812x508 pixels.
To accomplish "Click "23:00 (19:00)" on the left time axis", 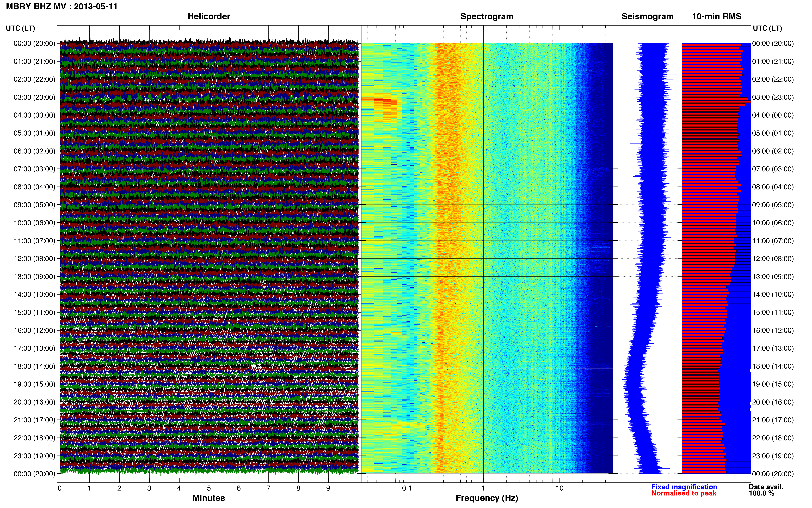I will pyautogui.click(x=34, y=456).
